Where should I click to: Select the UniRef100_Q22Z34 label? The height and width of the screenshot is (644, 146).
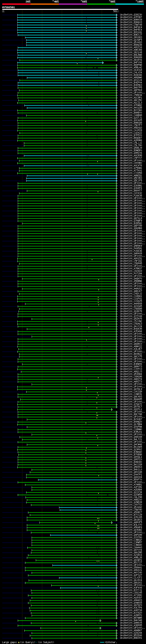(131, 492)
